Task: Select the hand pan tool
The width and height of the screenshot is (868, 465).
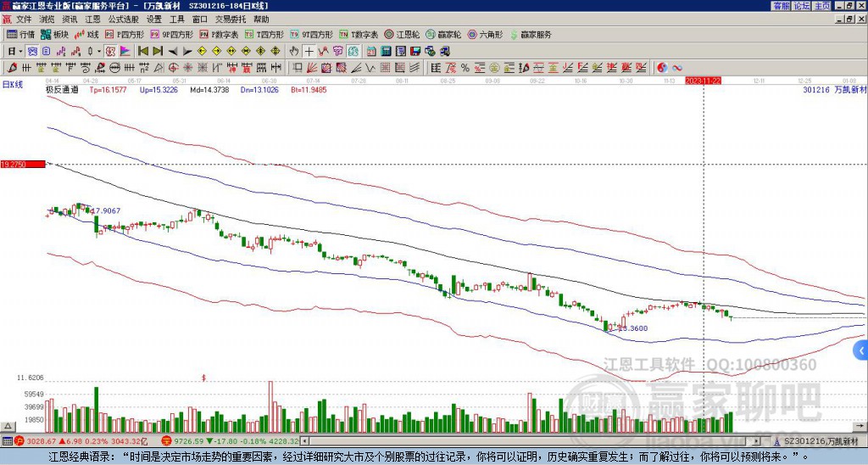Action: pyautogui.click(x=294, y=52)
